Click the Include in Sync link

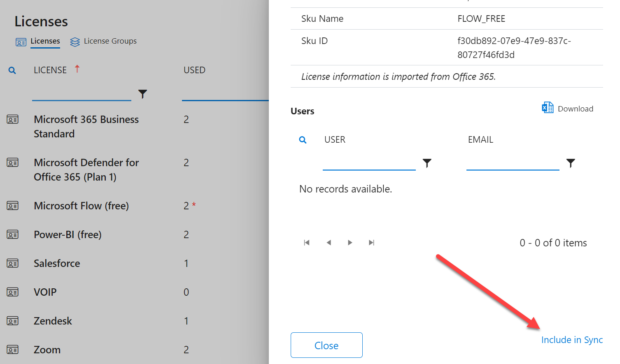click(572, 340)
